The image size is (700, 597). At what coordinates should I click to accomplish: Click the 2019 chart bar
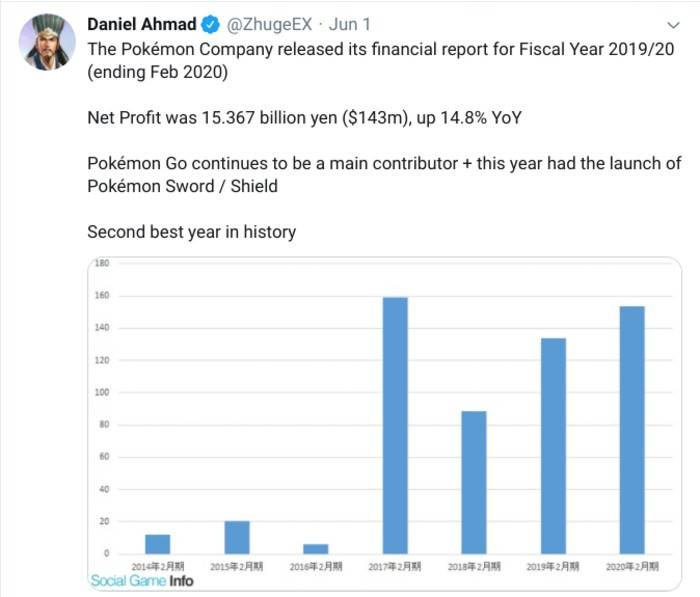553,446
